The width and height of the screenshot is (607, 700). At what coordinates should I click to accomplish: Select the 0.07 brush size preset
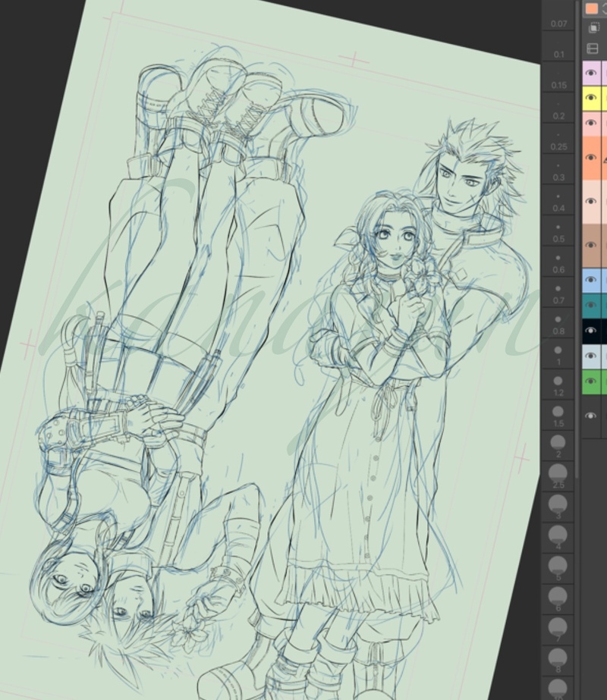click(x=558, y=16)
